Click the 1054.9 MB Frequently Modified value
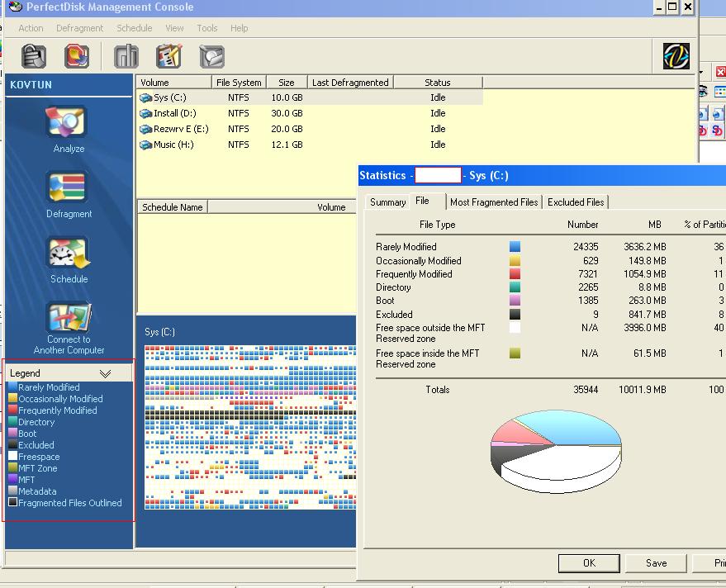This screenshot has height=588, width=726. (644, 274)
